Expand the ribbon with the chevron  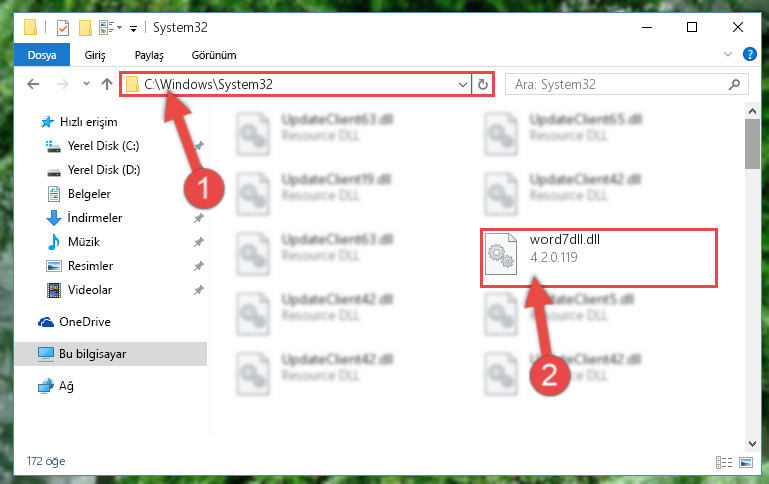[728, 54]
